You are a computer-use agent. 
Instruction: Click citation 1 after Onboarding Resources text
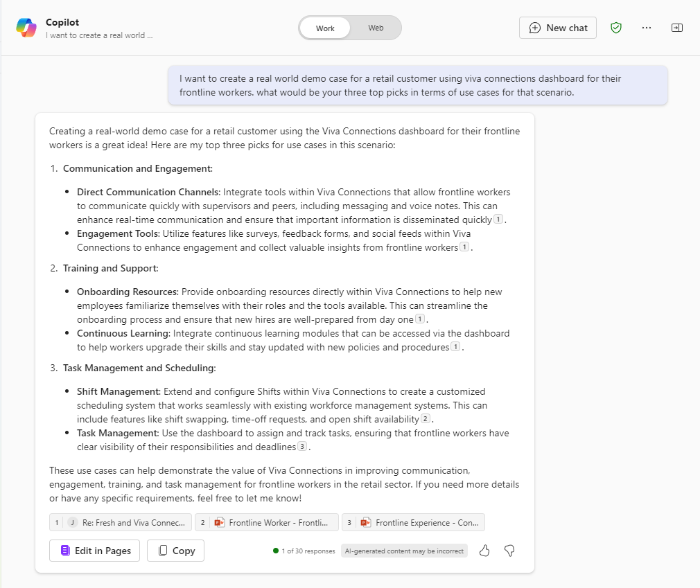coord(420,319)
